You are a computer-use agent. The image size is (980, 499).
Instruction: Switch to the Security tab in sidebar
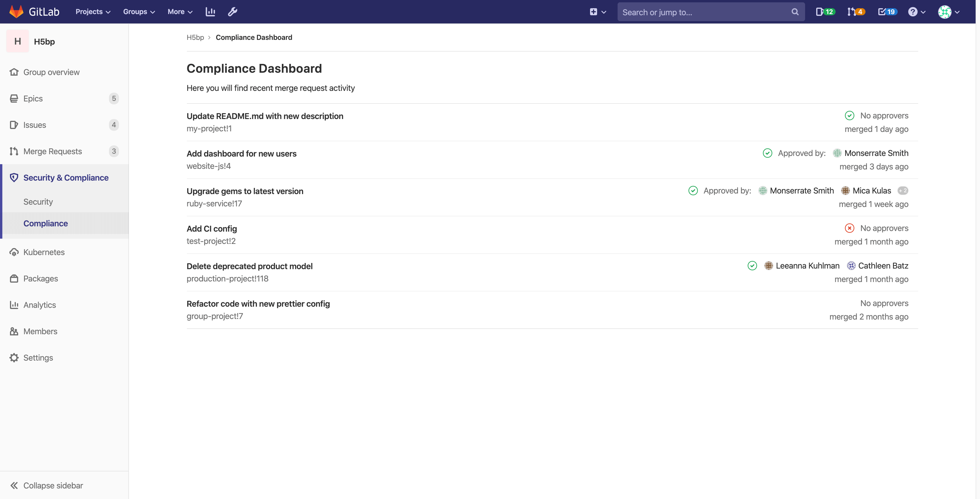tap(38, 201)
